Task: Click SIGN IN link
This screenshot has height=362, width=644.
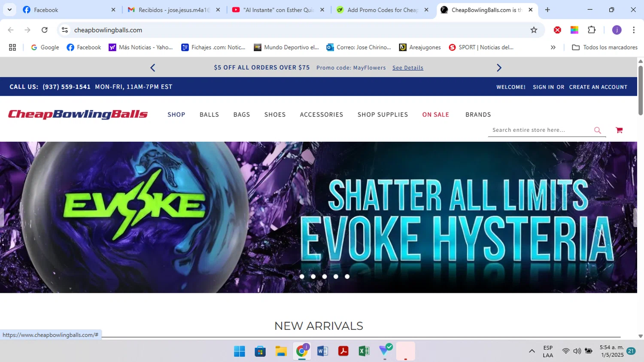Action: (543, 87)
